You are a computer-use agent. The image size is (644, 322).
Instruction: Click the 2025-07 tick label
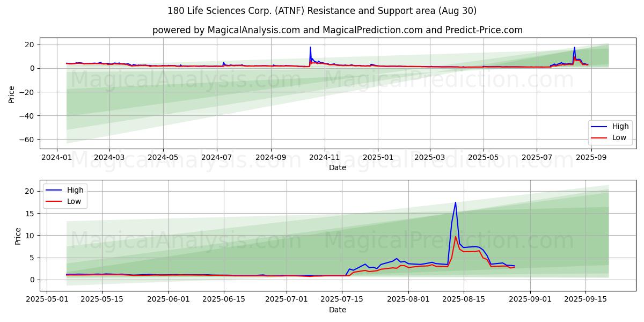(537, 158)
